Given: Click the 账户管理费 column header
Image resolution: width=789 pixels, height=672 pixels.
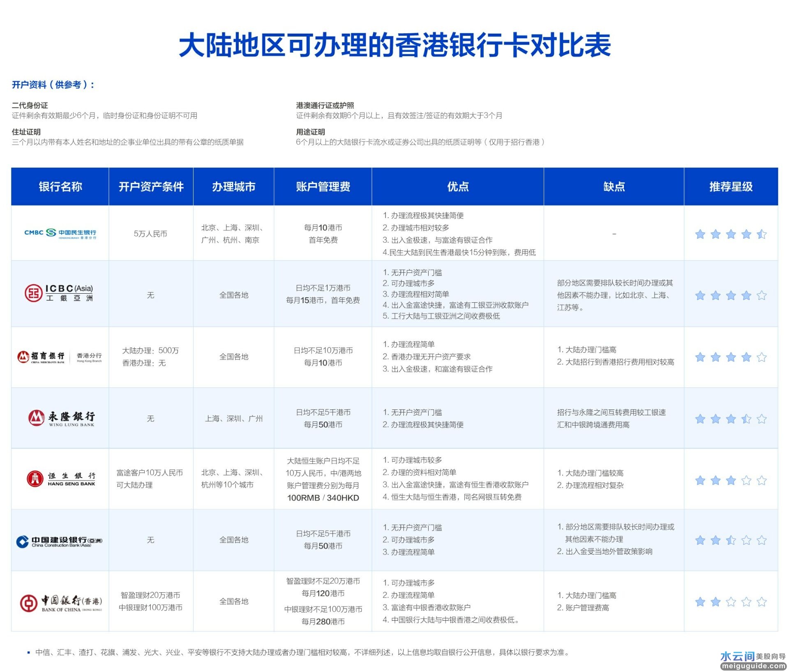Looking at the screenshot, I should coord(323,186).
